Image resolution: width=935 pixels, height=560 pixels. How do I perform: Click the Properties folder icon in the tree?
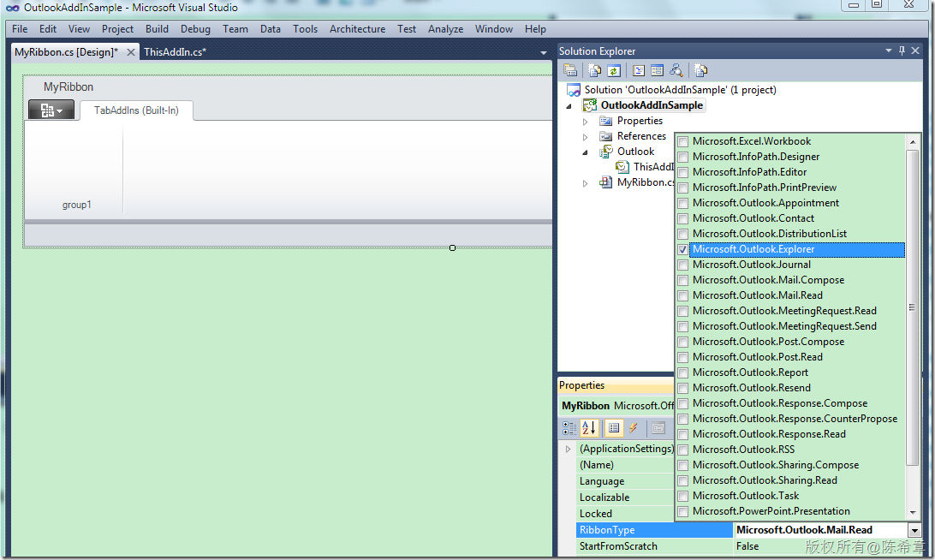[606, 121]
